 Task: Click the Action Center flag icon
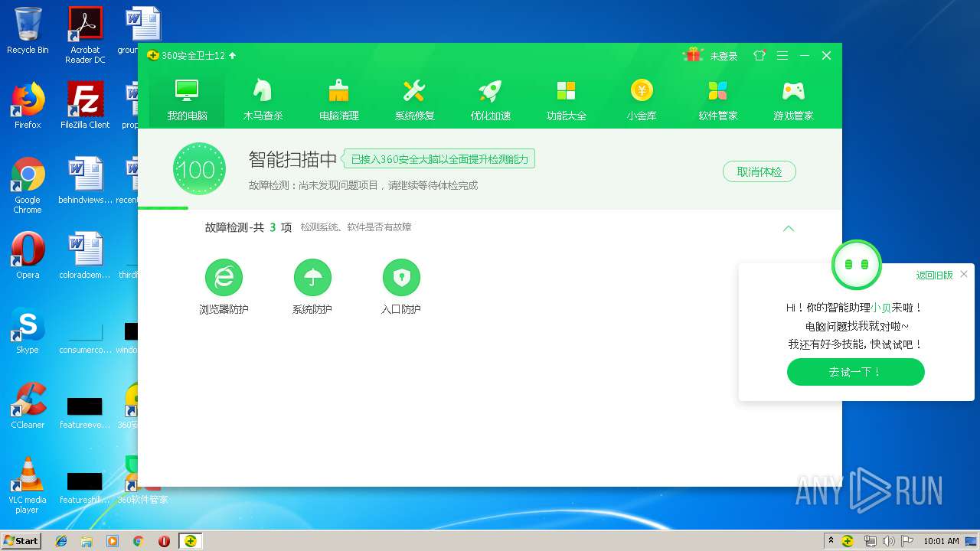[907, 541]
